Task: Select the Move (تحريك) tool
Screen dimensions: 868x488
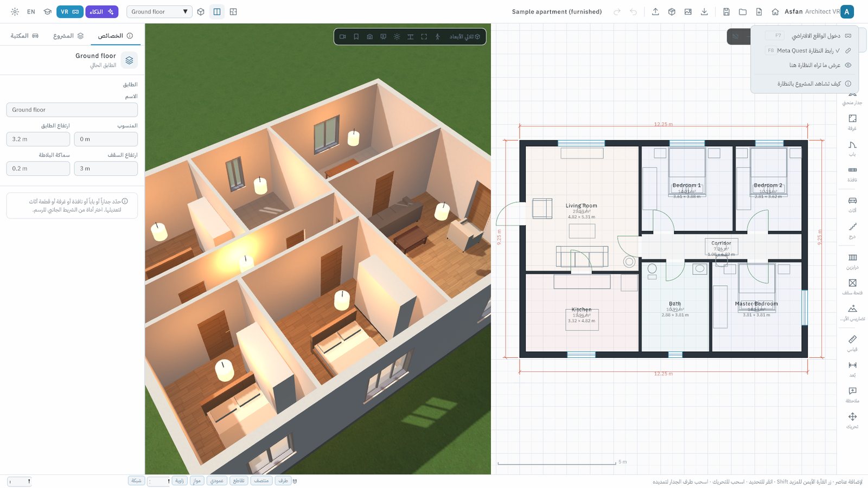Action: coord(852,421)
